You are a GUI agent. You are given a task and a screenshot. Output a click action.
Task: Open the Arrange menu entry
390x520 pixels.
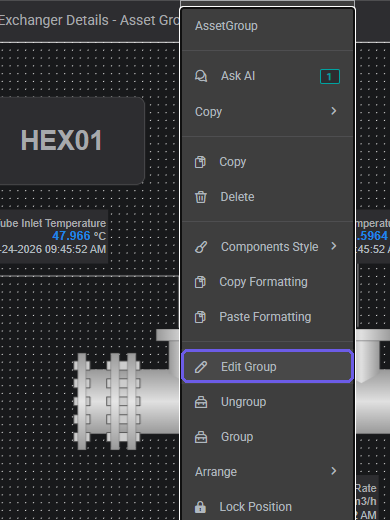[x=267, y=472]
